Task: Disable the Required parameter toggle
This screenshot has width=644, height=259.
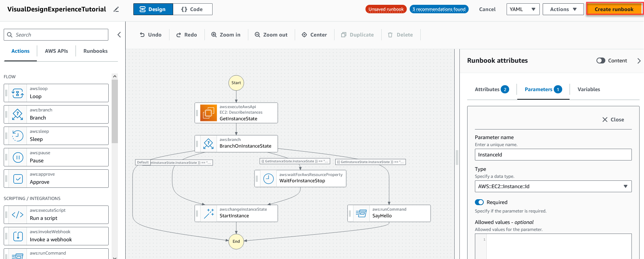Action: point(479,202)
